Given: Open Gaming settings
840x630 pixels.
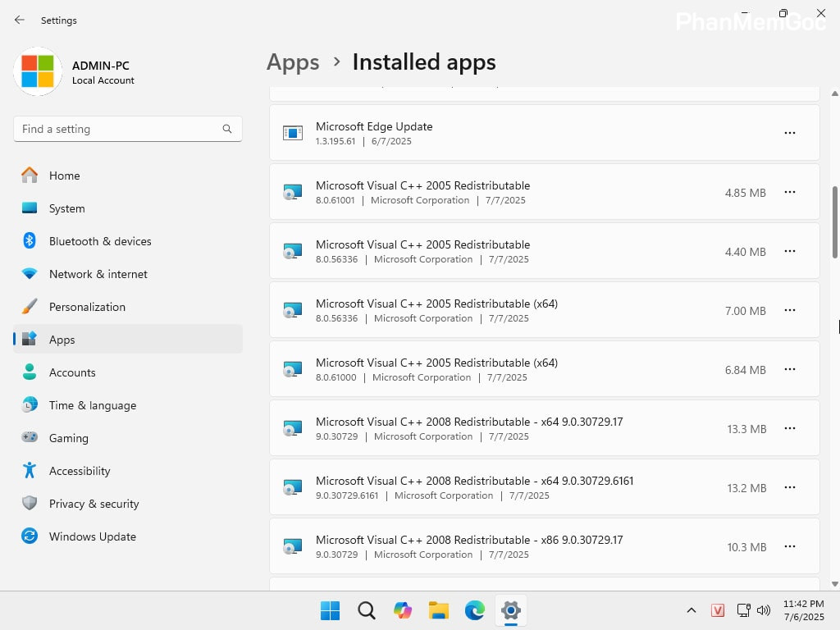Looking at the screenshot, I should [x=68, y=438].
